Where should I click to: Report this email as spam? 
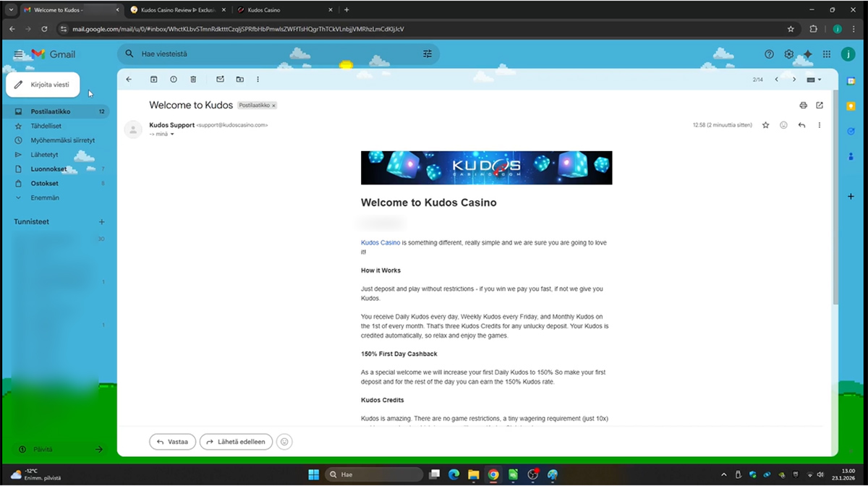174,80
